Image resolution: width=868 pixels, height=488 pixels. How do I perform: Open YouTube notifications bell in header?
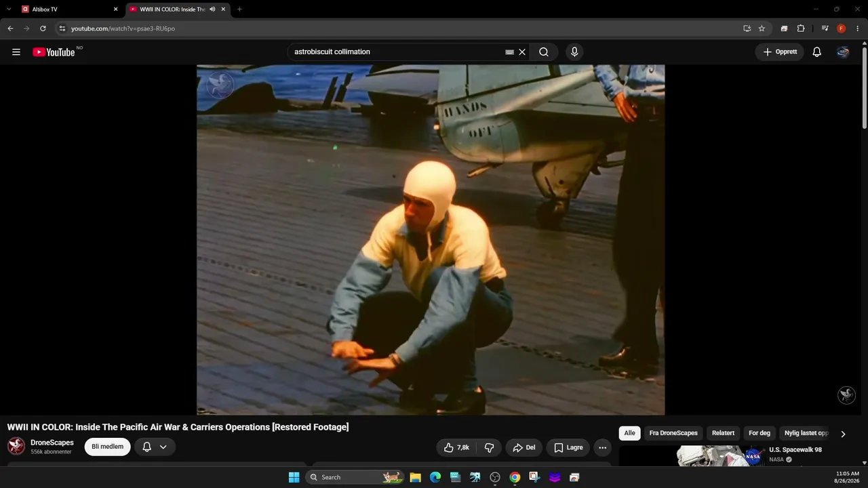(x=817, y=52)
